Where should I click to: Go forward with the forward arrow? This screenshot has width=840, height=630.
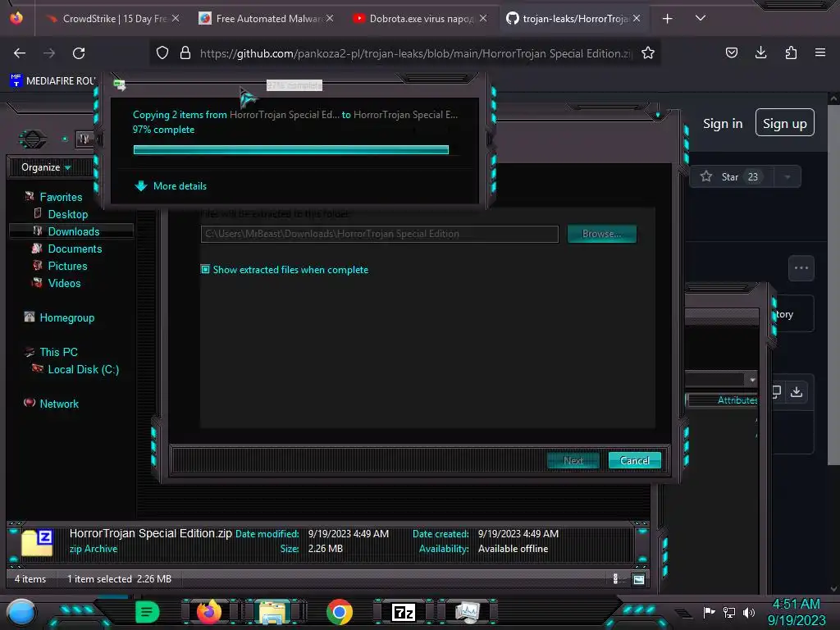(49, 53)
